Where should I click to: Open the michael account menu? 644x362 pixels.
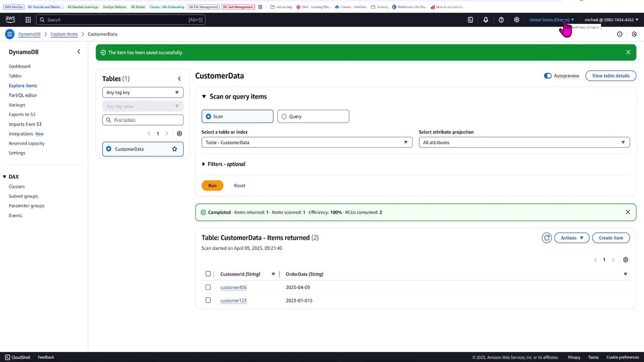pos(611,20)
